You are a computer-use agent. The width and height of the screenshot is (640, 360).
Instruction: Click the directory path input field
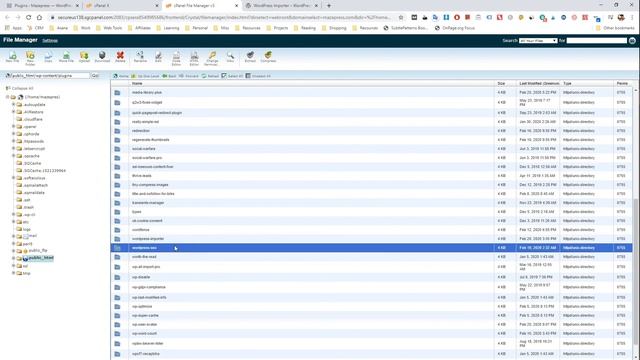click(50, 76)
